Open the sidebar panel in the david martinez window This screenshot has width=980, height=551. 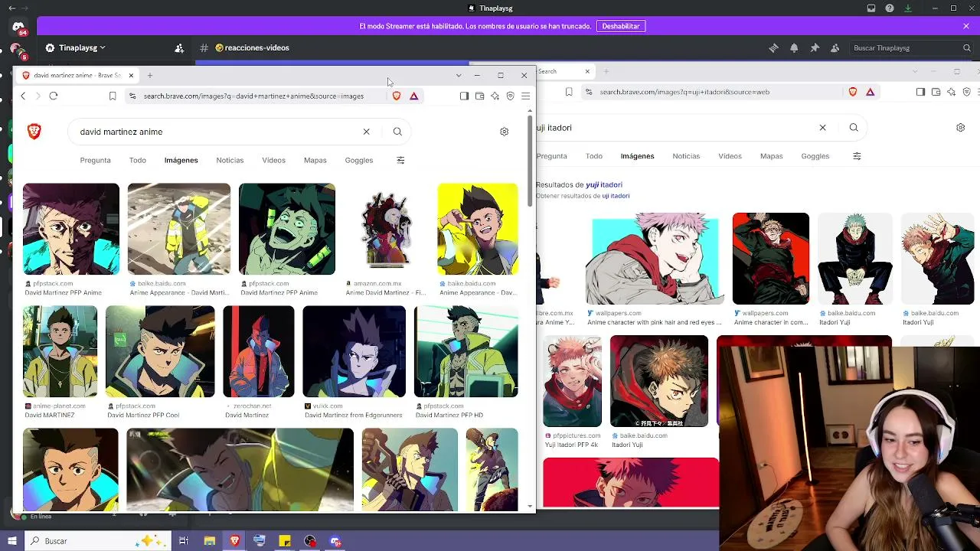click(464, 96)
